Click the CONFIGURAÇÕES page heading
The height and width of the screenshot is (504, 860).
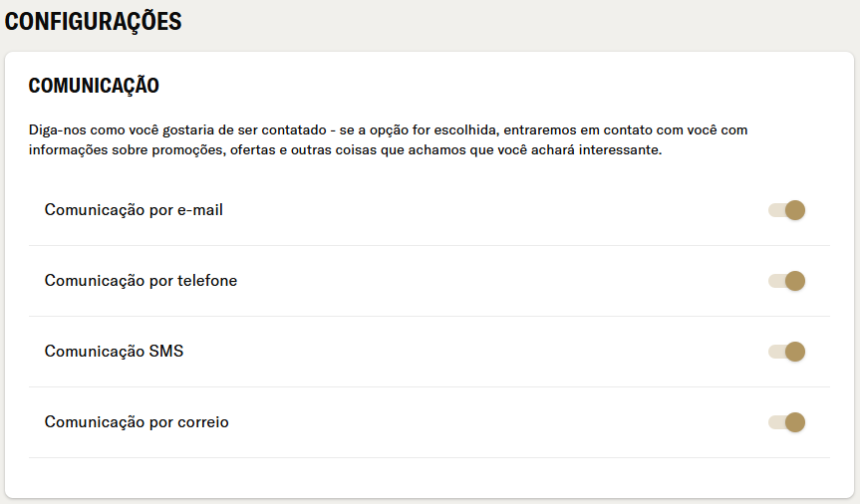tap(93, 21)
